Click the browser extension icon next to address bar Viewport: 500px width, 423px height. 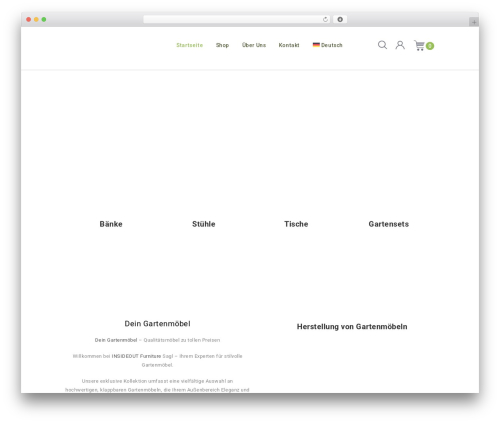[340, 19]
